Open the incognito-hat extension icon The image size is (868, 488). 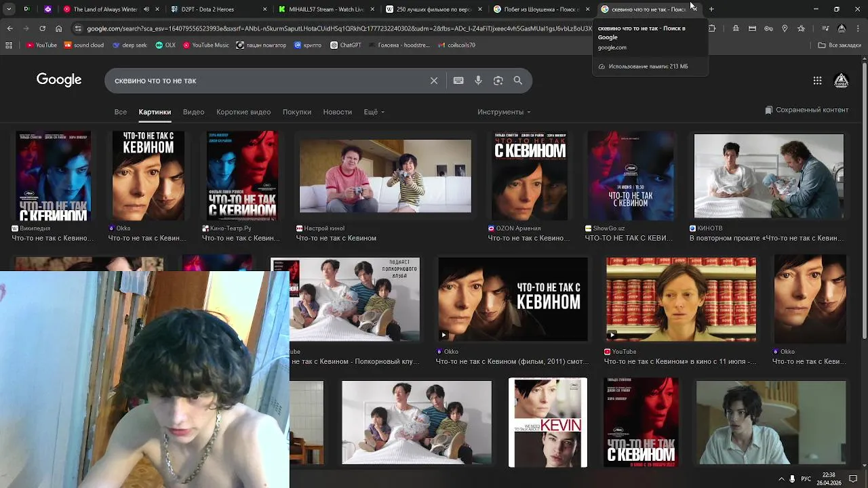[x=736, y=28]
